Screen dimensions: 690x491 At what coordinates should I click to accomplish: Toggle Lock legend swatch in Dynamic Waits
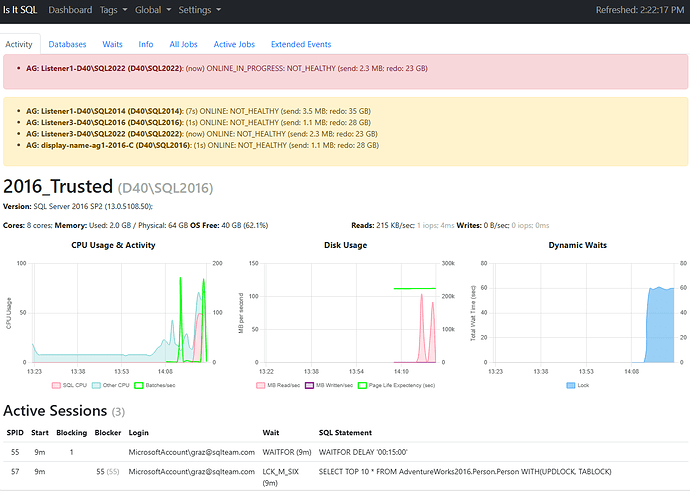pyautogui.click(x=571, y=385)
